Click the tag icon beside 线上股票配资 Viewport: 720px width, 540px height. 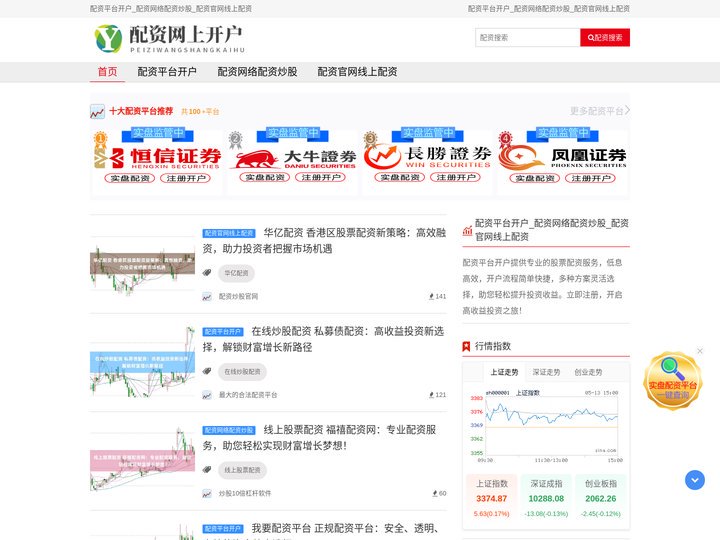(x=207, y=470)
